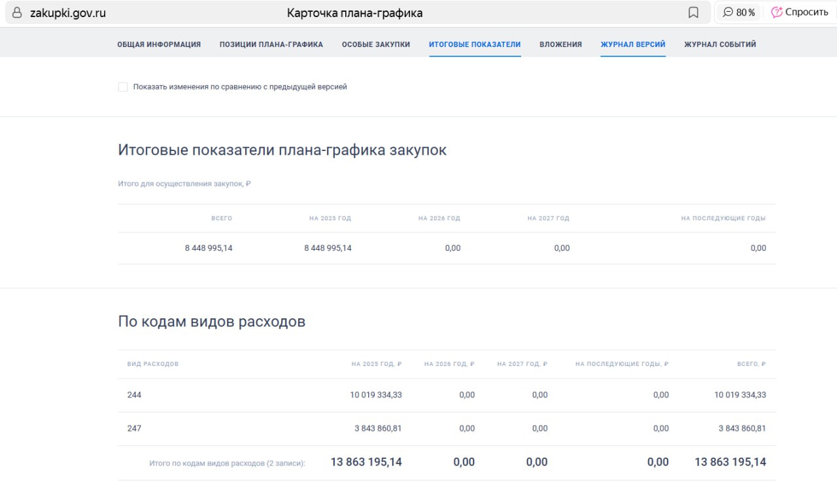Click the Всего, ₽ column header
The width and height of the screenshot is (837, 504).
[x=751, y=364]
